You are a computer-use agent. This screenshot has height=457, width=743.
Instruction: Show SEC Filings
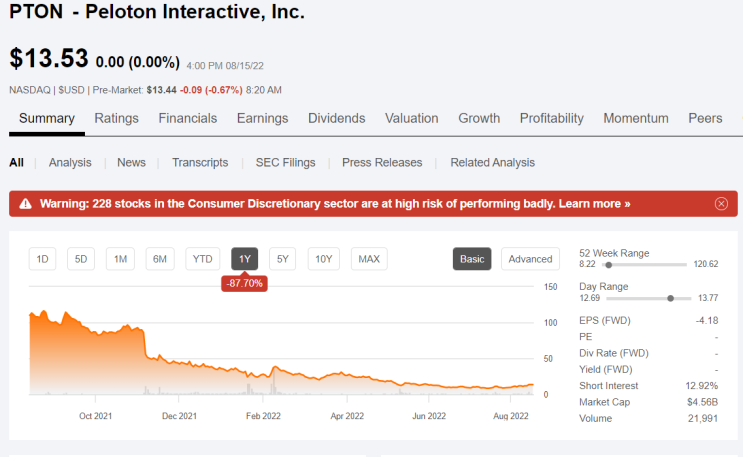(x=285, y=163)
